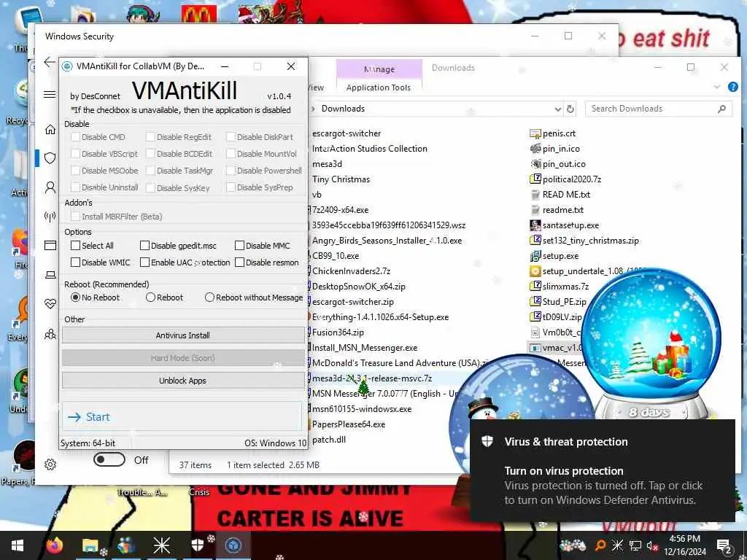
Task: Select DesktopSnowOK_x64.zip file
Action: [358, 286]
